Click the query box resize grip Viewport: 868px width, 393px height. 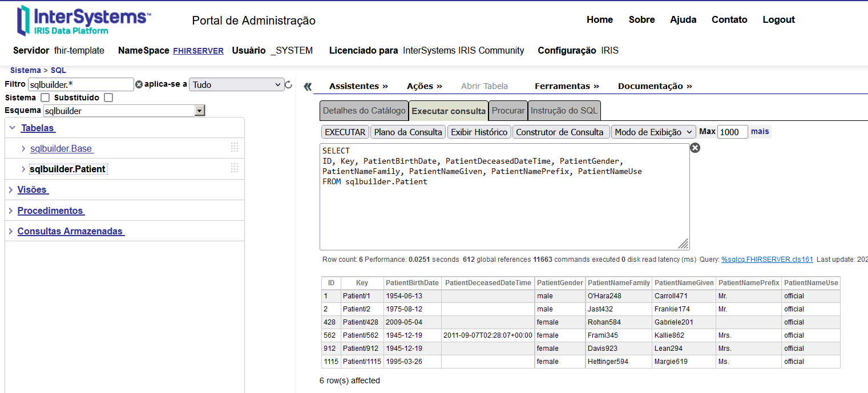pos(683,244)
